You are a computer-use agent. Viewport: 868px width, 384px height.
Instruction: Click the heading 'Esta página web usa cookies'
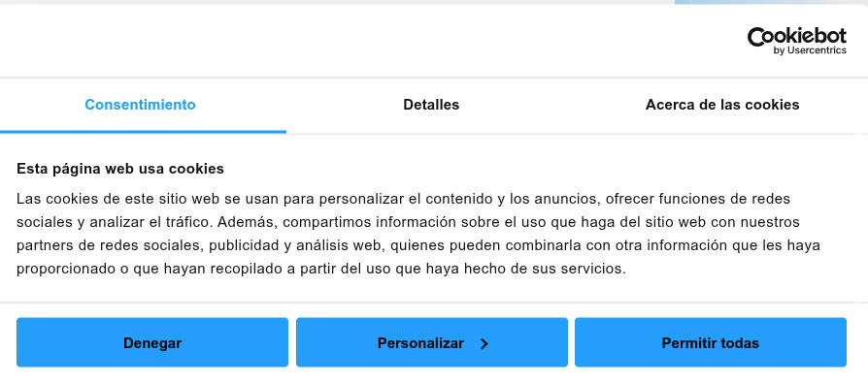click(x=120, y=169)
